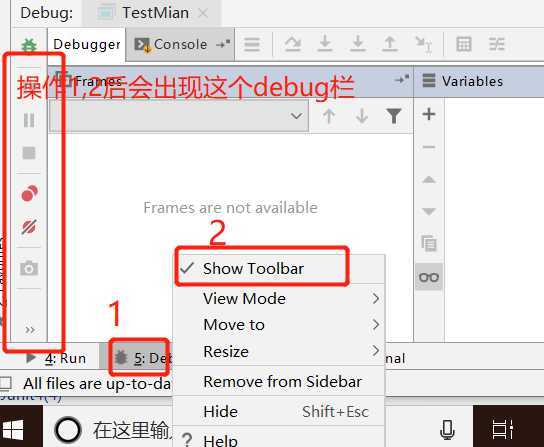
Task: Expand the Move to submenu
Action: pyautogui.click(x=279, y=325)
